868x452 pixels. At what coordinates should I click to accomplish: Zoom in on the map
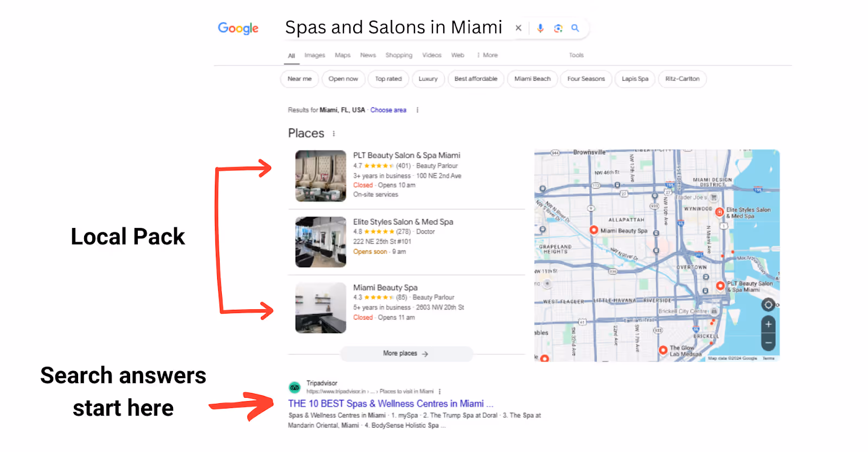pos(768,324)
